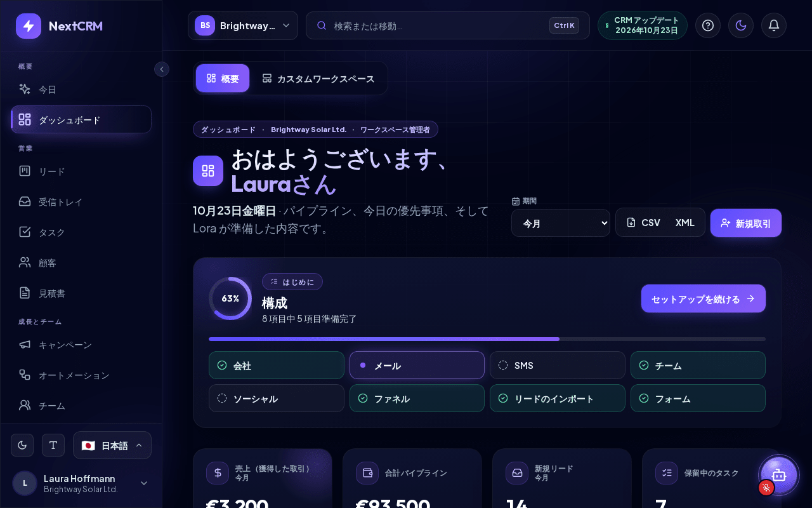Click the setup progress bar
The height and width of the screenshot is (508, 812).
point(487,339)
